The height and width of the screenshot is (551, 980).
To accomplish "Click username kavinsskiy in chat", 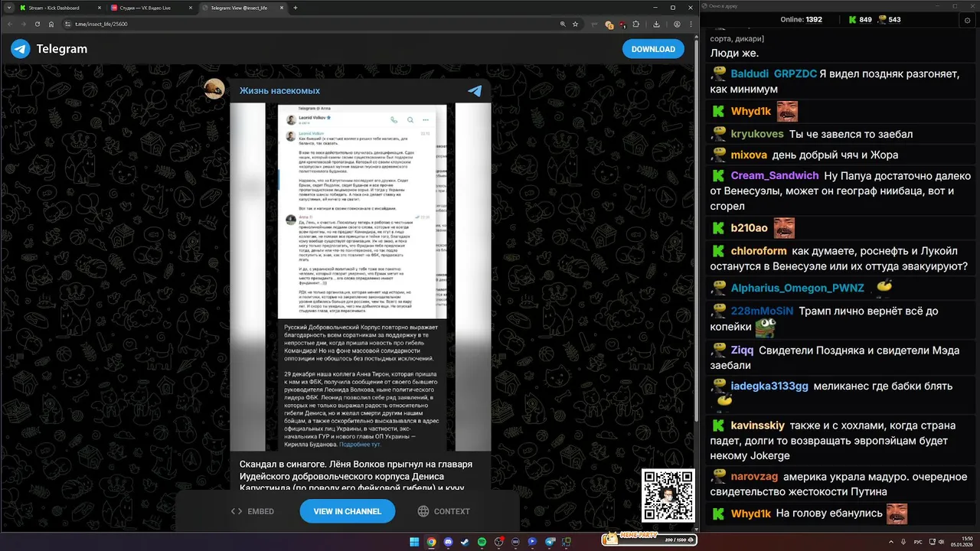I will tap(757, 425).
